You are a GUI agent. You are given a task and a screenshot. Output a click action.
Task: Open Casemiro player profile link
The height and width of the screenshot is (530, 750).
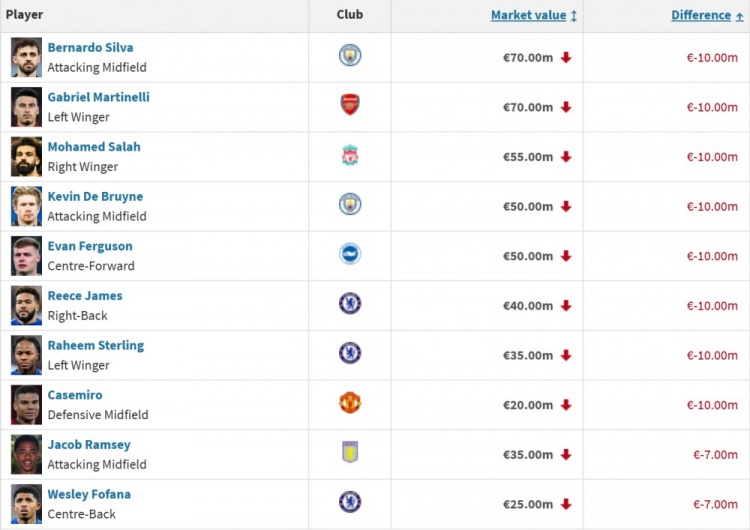75,395
